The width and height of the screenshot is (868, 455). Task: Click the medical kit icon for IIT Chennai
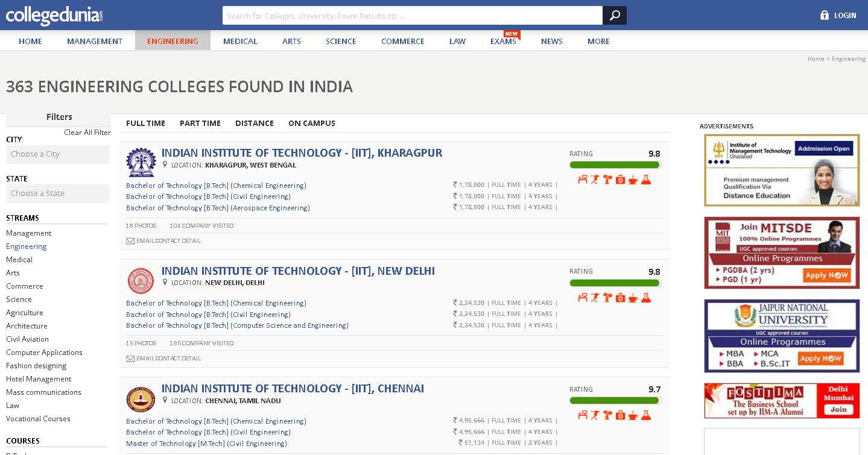[620, 415]
